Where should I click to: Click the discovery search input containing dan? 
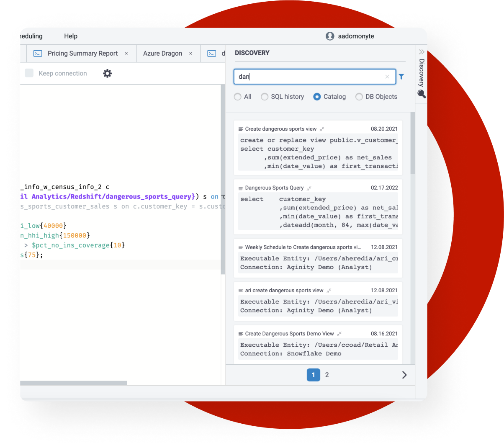[x=315, y=77]
